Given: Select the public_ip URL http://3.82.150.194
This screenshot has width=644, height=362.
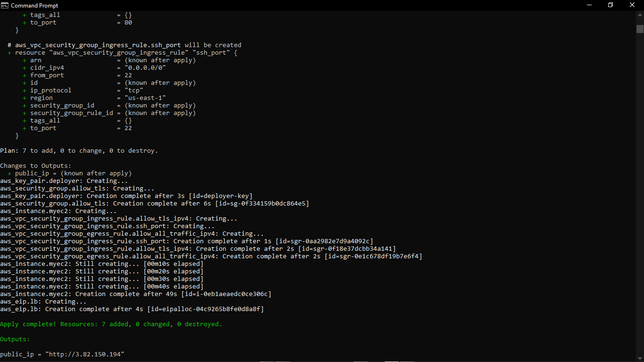Looking at the screenshot, I should [85, 354].
